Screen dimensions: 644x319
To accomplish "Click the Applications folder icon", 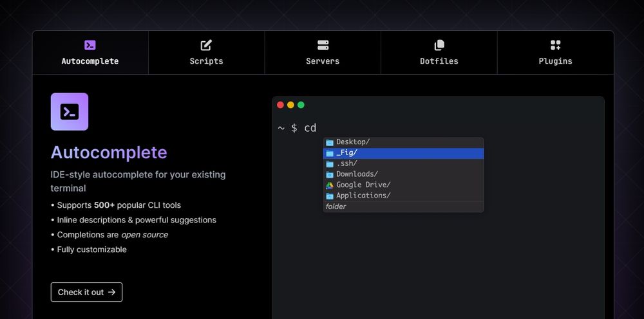I will point(329,196).
